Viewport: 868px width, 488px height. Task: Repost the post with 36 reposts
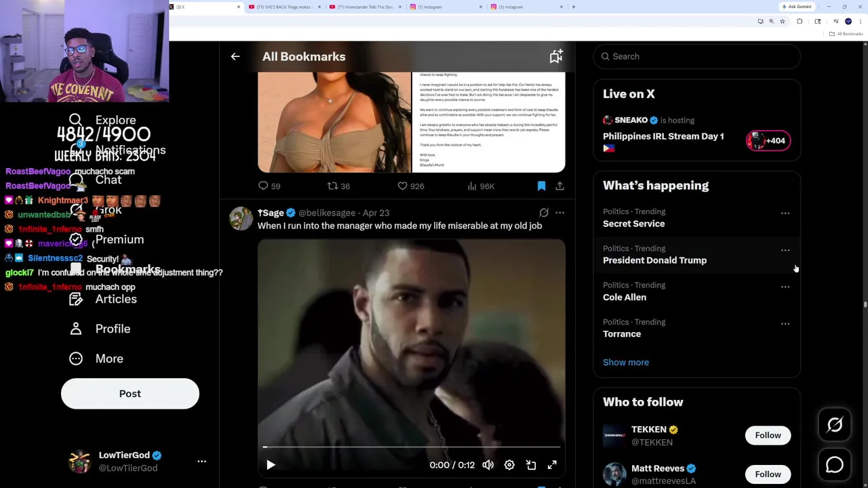(338, 186)
